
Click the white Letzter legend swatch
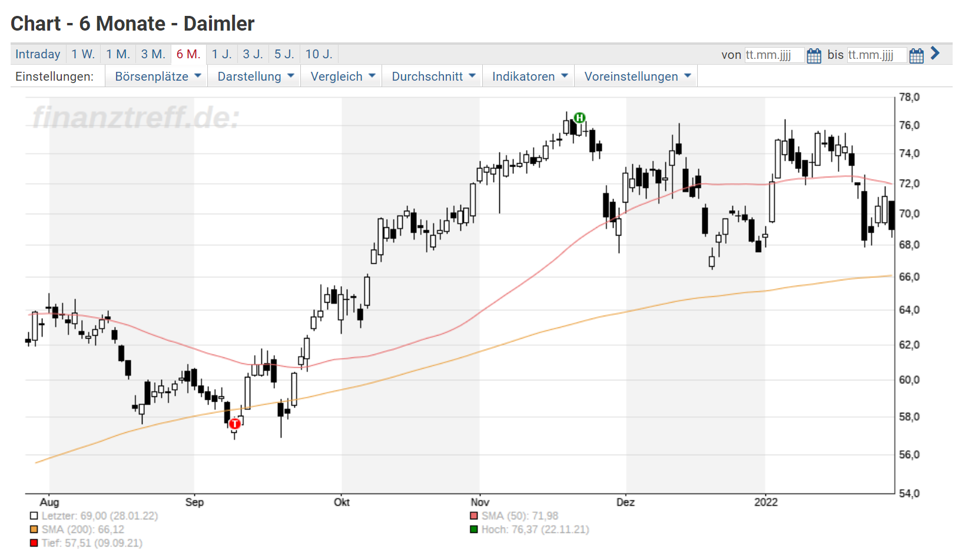tap(34, 516)
